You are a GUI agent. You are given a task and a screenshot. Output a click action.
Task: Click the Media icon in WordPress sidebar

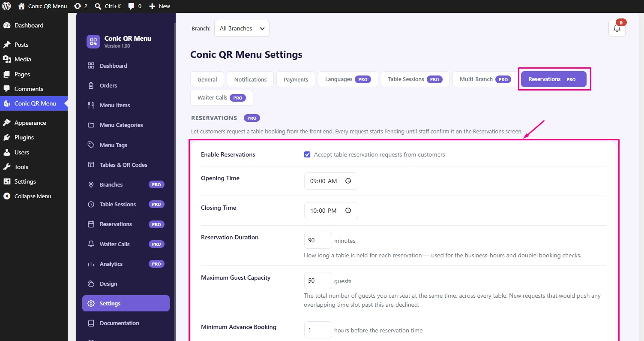6,59
